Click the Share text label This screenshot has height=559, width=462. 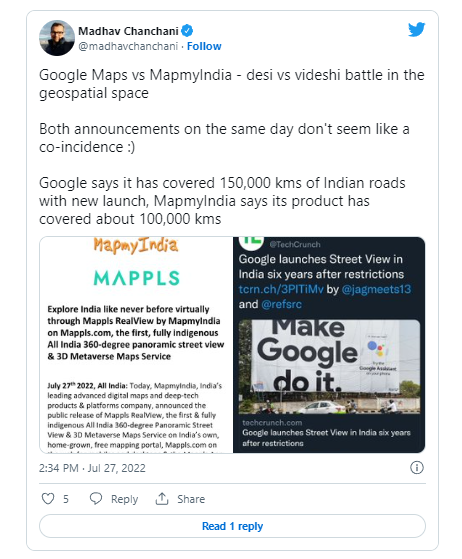(191, 499)
